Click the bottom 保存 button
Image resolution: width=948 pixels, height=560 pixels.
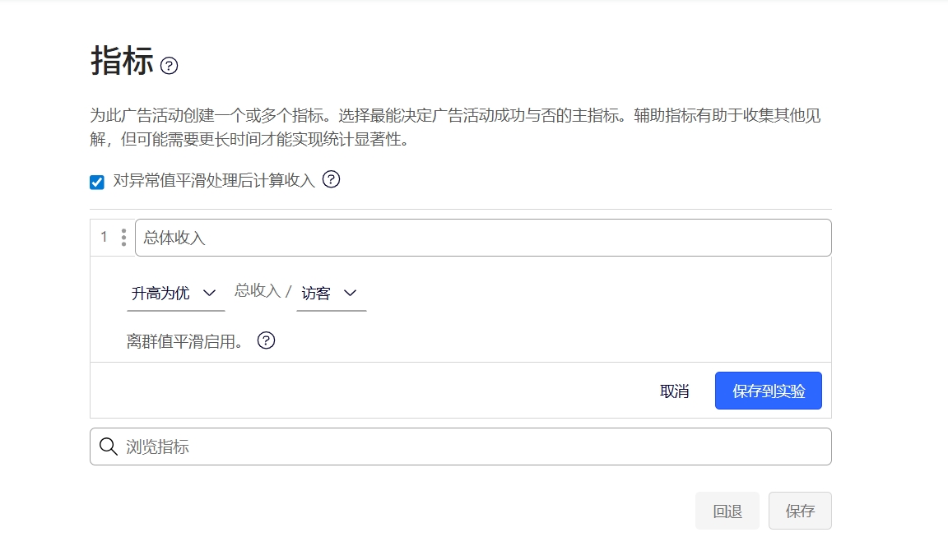pyautogui.click(x=799, y=511)
